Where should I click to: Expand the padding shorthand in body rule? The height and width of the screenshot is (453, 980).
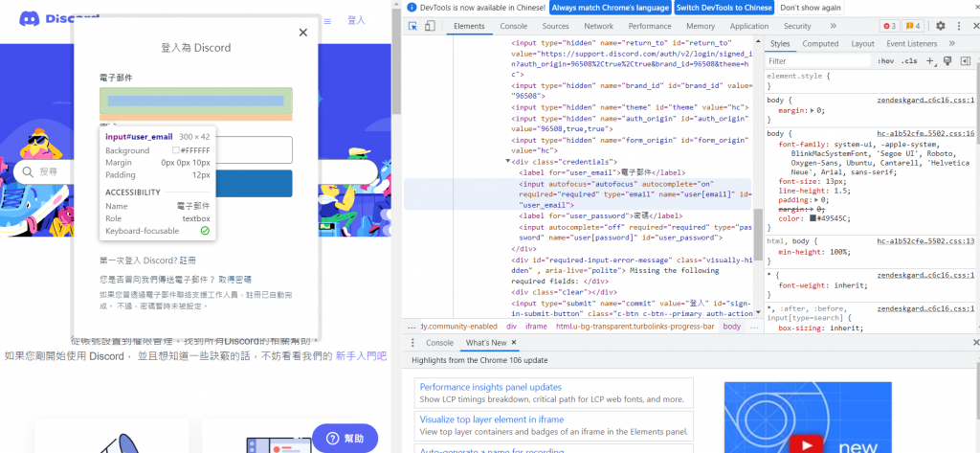[x=817, y=199]
